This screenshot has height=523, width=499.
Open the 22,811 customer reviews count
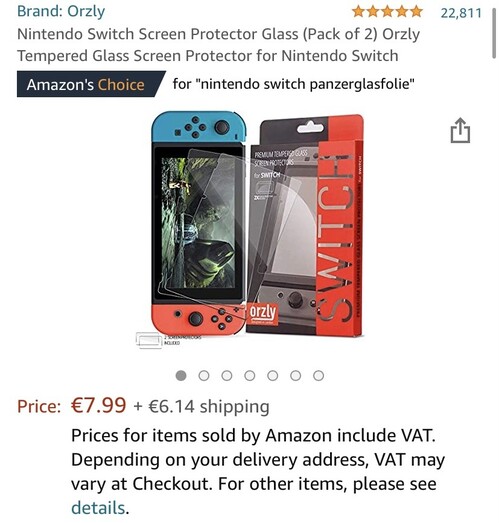coord(461,13)
